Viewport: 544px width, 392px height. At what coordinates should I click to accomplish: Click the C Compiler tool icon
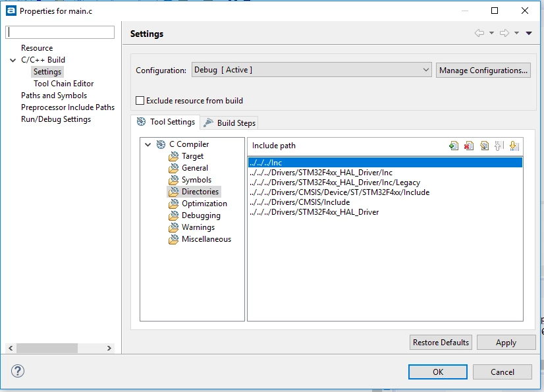click(x=161, y=144)
